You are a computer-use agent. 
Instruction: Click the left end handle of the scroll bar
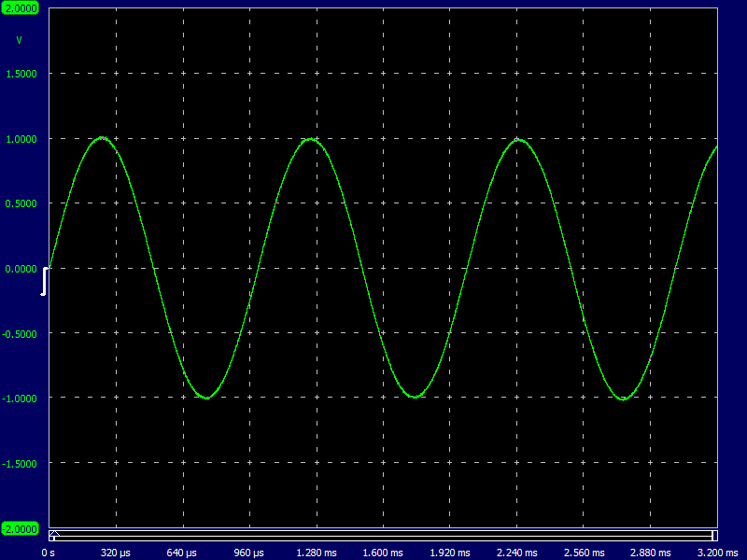point(52,539)
